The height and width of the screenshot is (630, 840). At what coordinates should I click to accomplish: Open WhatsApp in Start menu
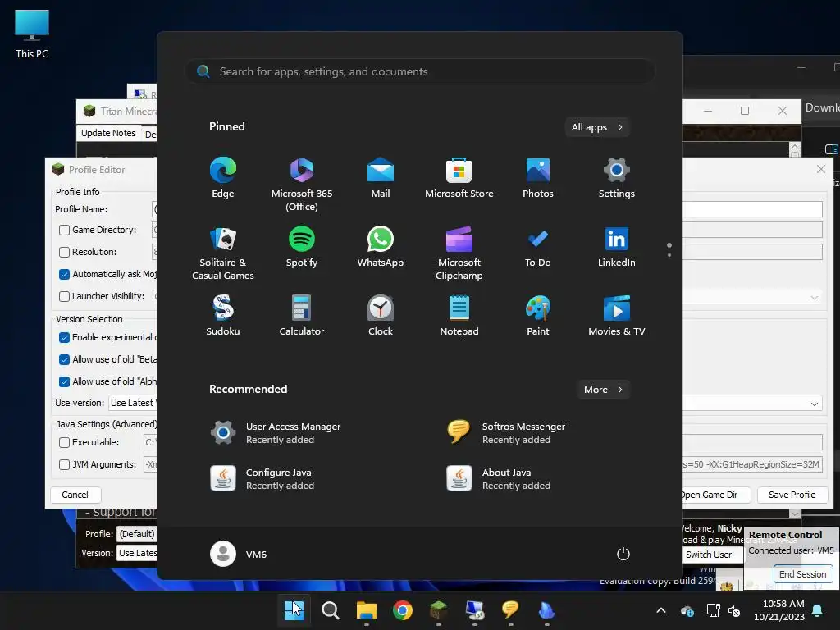click(381, 247)
